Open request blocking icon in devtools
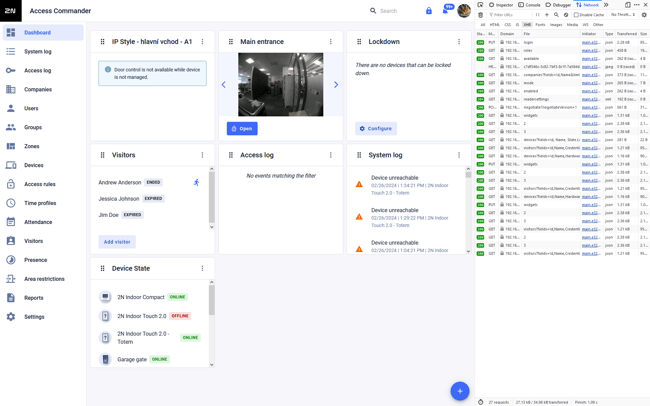 [566, 15]
